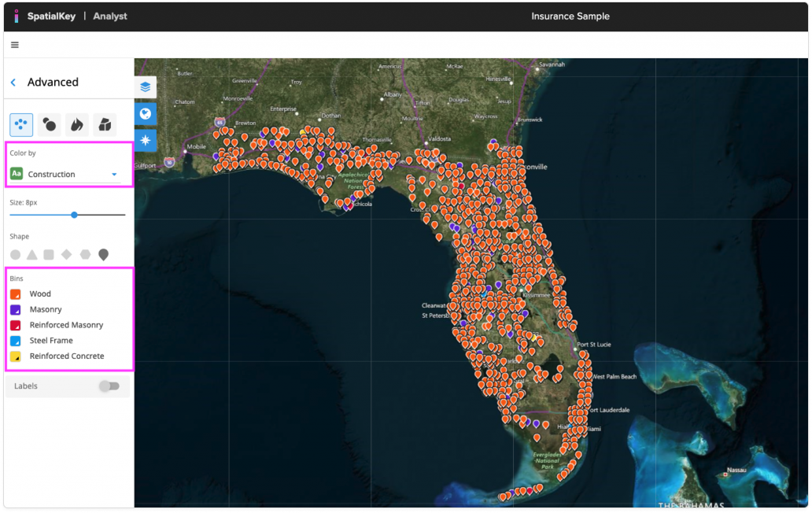Click the Size slider handle
The width and height of the screenshot is (812, 513).
tap(74, 214)
